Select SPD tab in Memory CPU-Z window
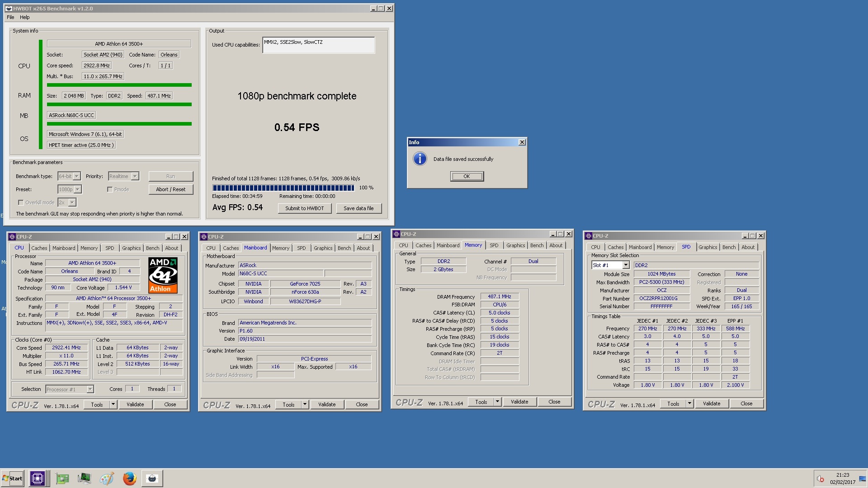This screenshot has height=488, width=868. (x=494, y=245)
